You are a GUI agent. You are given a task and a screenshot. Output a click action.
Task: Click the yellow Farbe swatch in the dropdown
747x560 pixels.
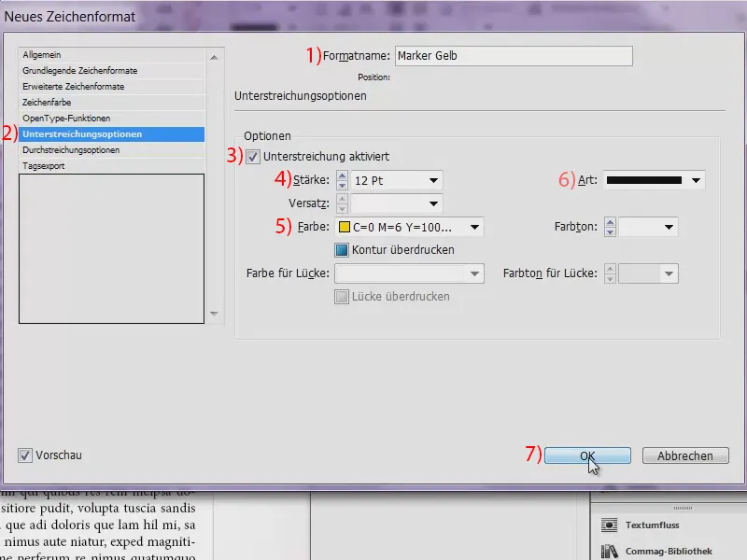click(344, 227)
